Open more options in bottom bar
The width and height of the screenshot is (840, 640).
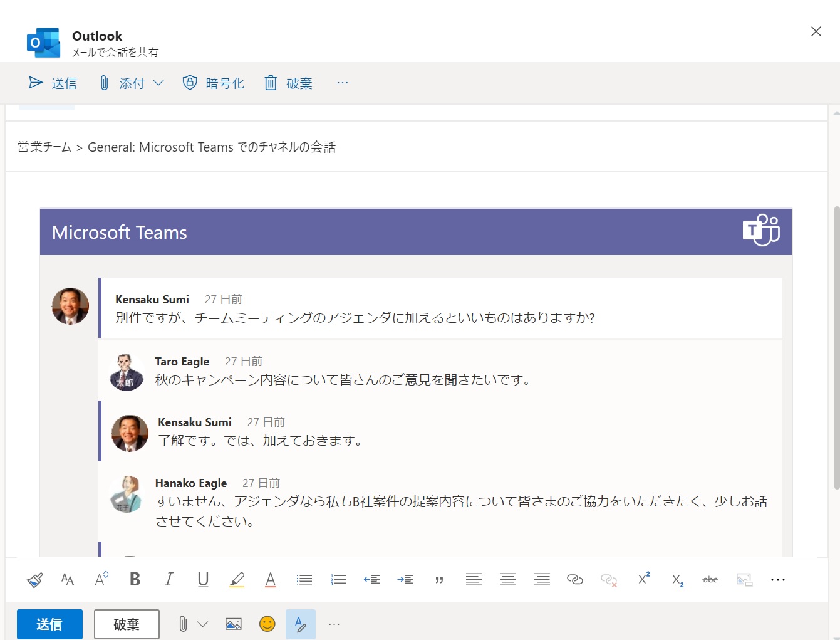click(334, 624)
